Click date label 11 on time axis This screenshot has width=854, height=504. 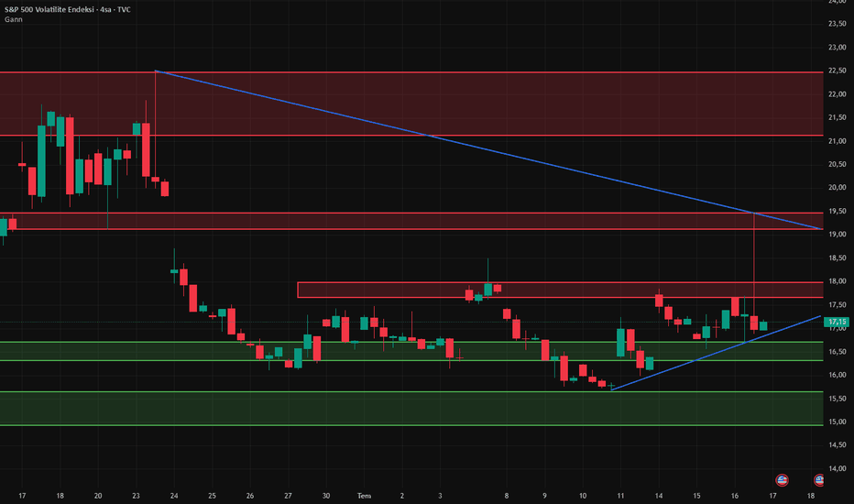click(x=620, y=496)
